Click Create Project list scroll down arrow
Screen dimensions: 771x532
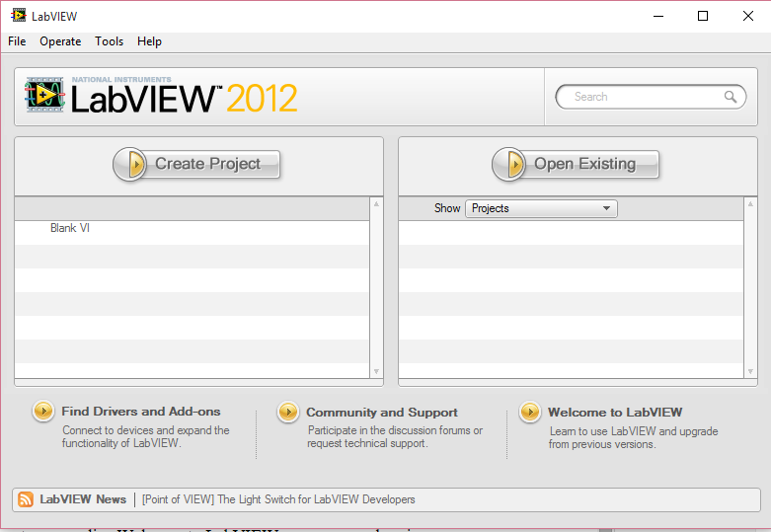(376, 372)
